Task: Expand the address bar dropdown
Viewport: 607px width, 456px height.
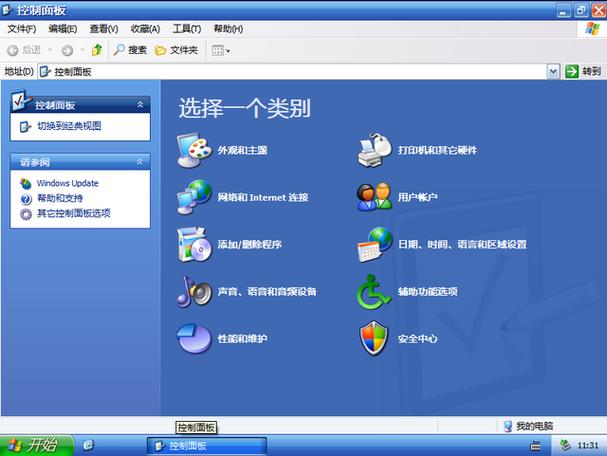Action: [x=553, y=72]
